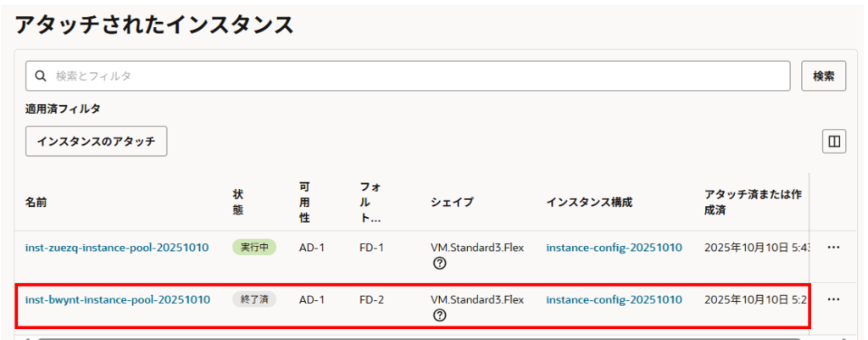This screenshot has height=340, width=868.
Task: Click the 実行中 status badge
Action: tap(254, 248)
